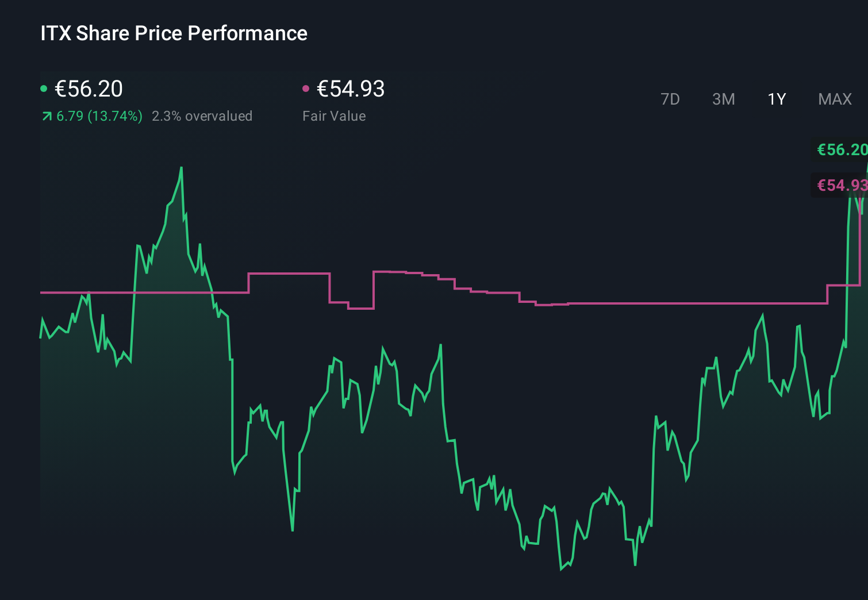Click the Fair Value €54.93 label

[x=351, y=89]
